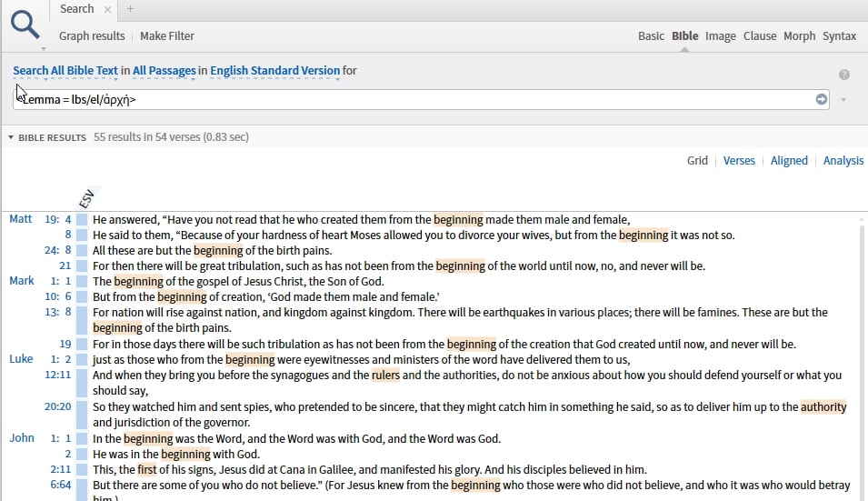Switch results to Verses view
The width and height of the screenshot is (868, 501).
point(739,161)
